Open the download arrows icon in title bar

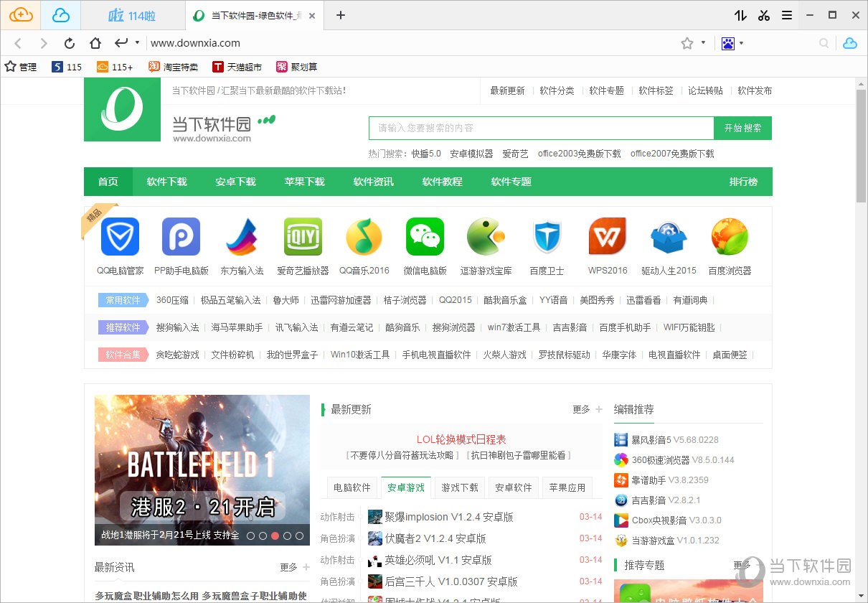point(740,15)
